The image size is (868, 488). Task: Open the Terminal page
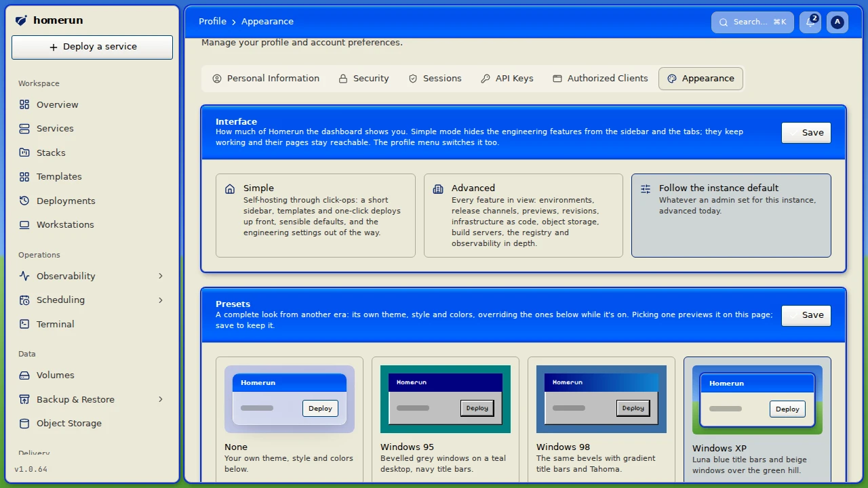(92, 324)
